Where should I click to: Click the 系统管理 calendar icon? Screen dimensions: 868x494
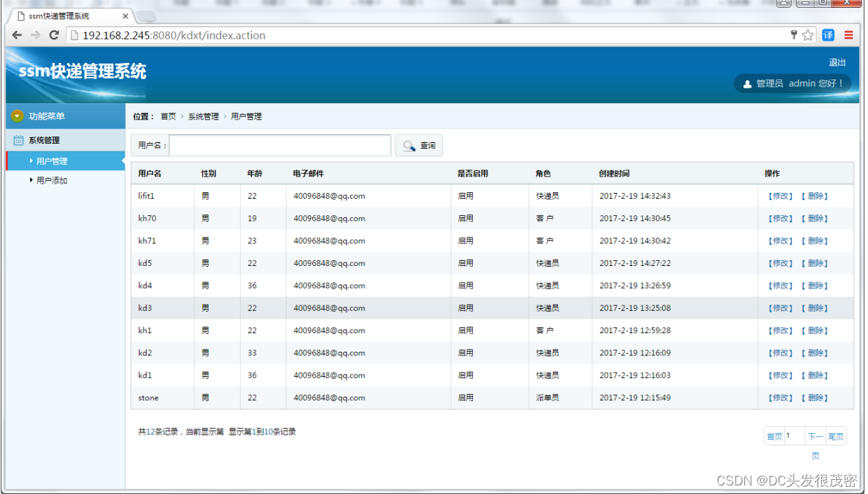point(19,140)
